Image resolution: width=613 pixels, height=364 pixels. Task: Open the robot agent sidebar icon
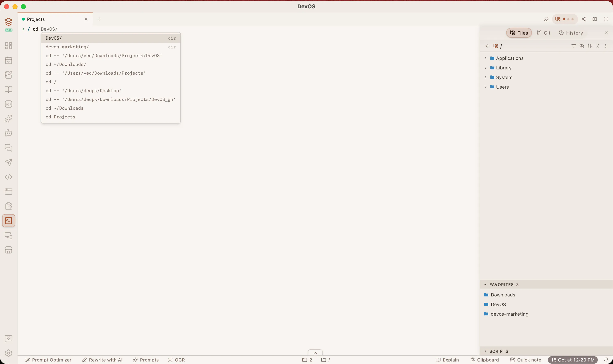click(8, 133)
